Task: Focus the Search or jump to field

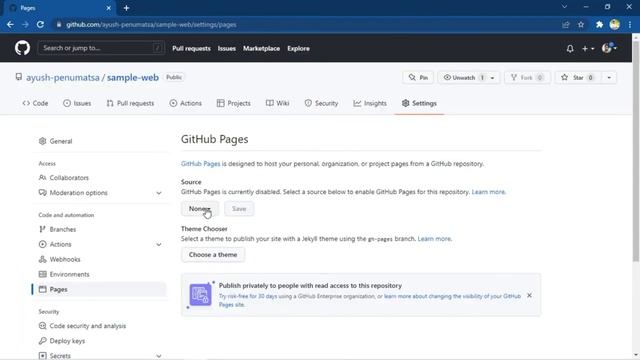Action: pyautogui.click(x=101, y=48)
